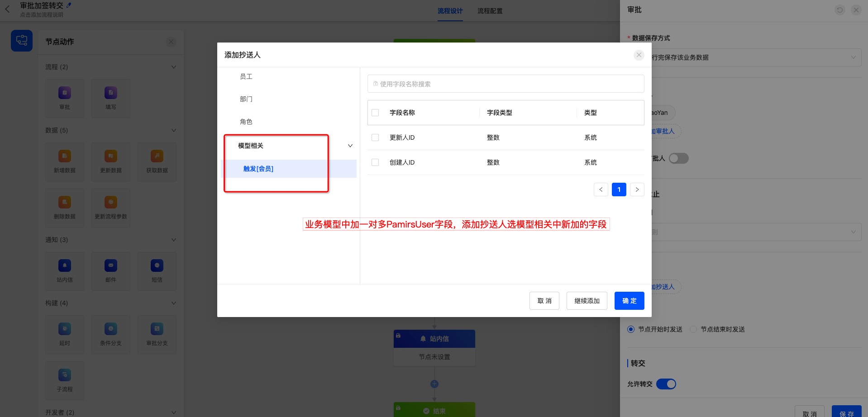The height and width of the screenshot is (417, 868).
Task: Select the 邮件 notification icon
Action: pyautogui.click(x=111, y=265)
